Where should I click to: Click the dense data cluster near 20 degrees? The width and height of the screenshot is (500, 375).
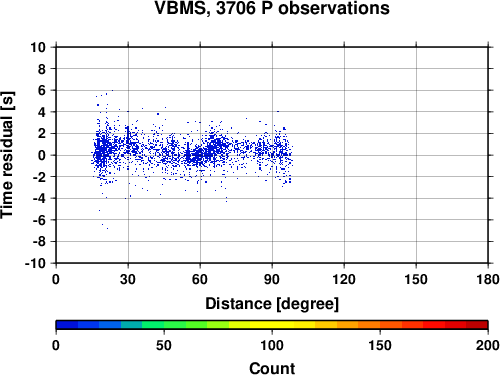tap(102, 150)
